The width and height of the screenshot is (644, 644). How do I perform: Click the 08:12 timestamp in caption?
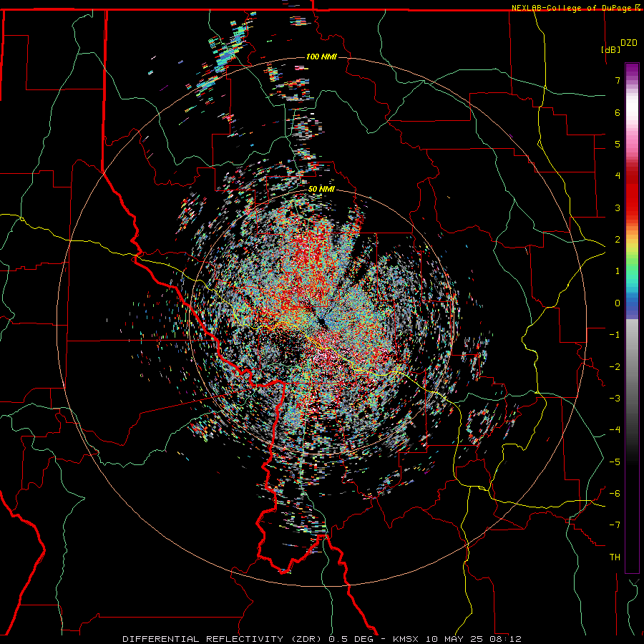pos(507,639)
